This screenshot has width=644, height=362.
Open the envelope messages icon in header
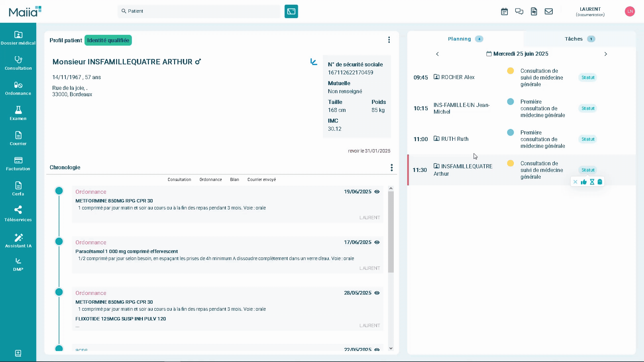click(x=548, y=12)
